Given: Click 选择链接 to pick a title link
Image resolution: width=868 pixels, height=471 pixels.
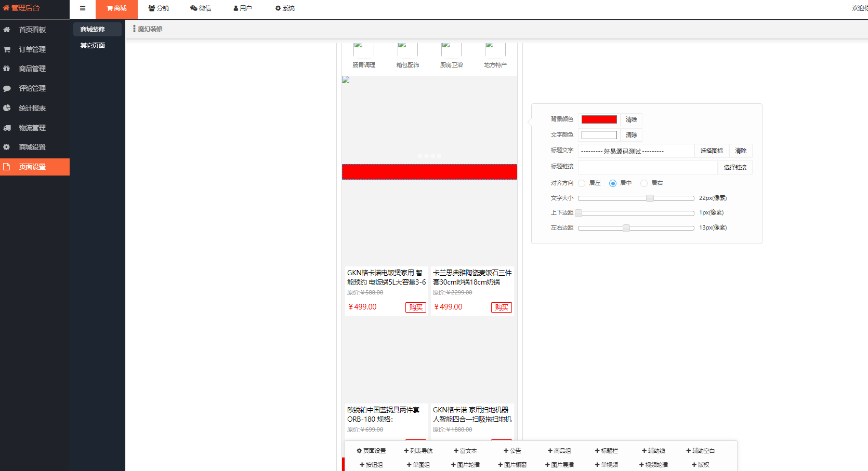Looking at the screenshot, I should [x=735, y=167].
